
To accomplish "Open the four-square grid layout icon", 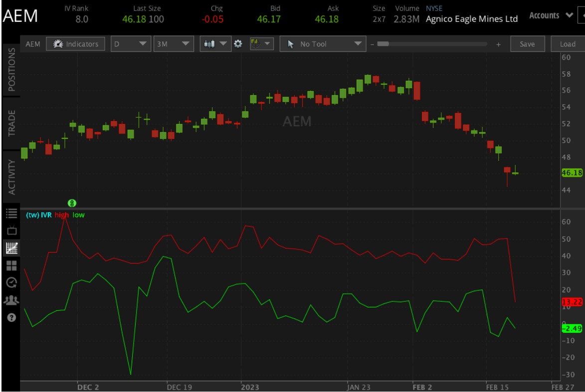I will (x=11, y=265).
